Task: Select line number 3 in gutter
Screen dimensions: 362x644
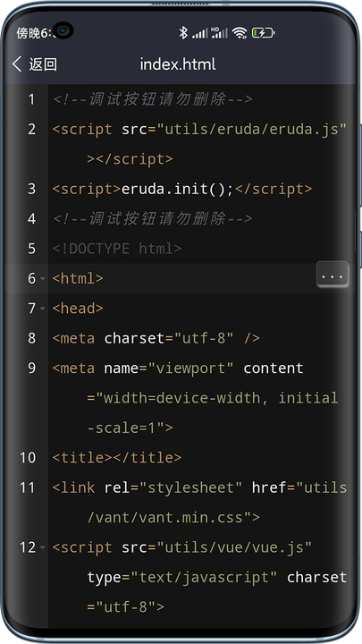Action: pos(31,189)
